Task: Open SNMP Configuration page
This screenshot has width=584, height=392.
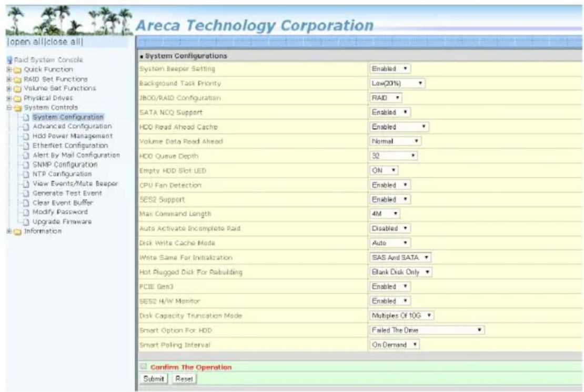Action: (x=65, y=164)
